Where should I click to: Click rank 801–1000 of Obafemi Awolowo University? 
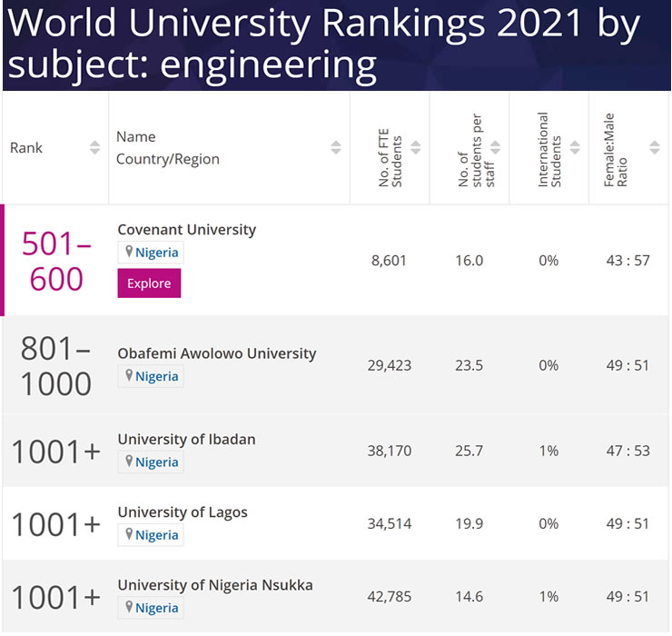[55, 366]
